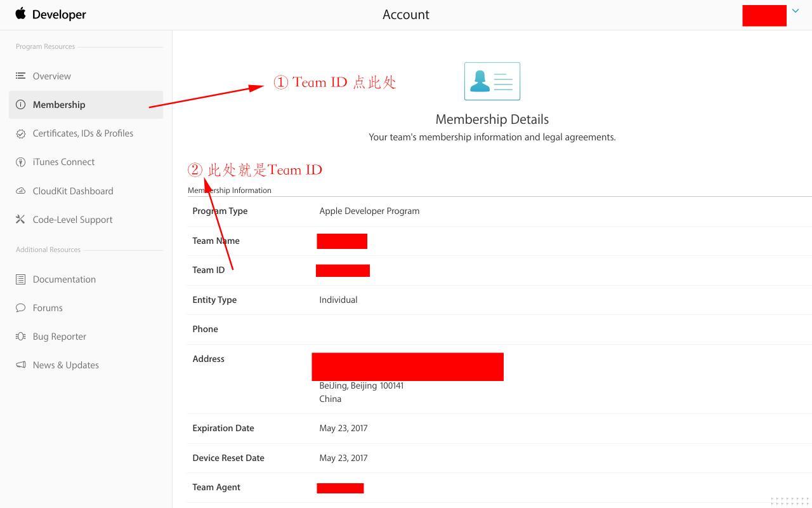The width and height of the screenshot is (812, 508).
Task: Click the Program Type label
Action: (220, 211)
